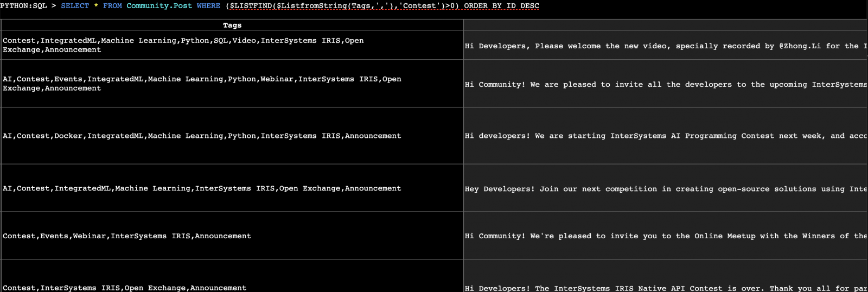Select the Tags cell 'Contest,InterSystems IRIS,Open Exchange,Announcement'

tap(232, 276)
